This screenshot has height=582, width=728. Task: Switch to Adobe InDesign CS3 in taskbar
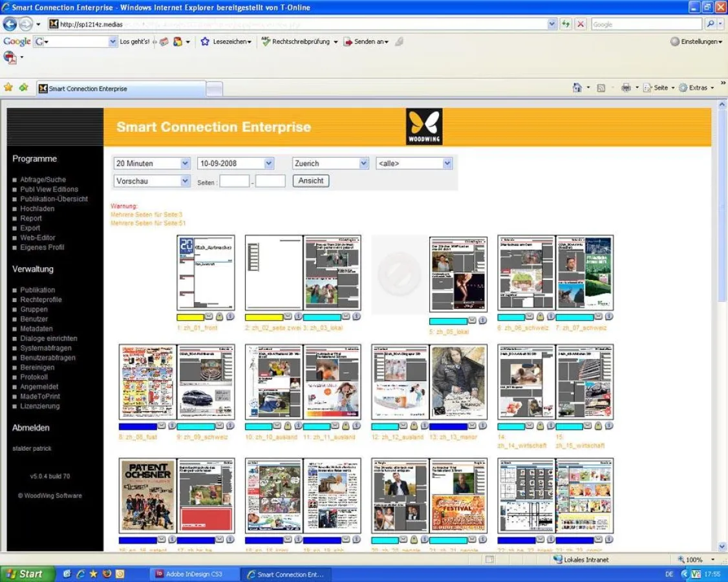tap(193, 574)
